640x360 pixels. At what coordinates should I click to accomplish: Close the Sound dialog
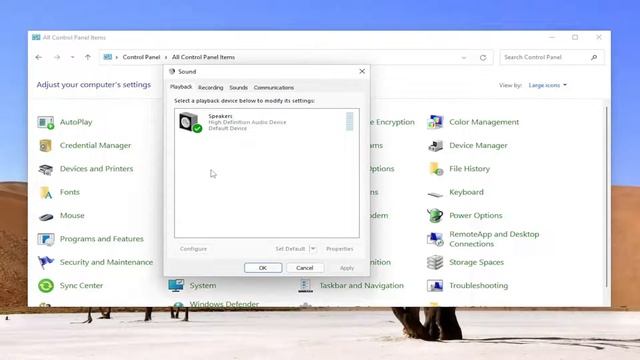coord(362,71)
